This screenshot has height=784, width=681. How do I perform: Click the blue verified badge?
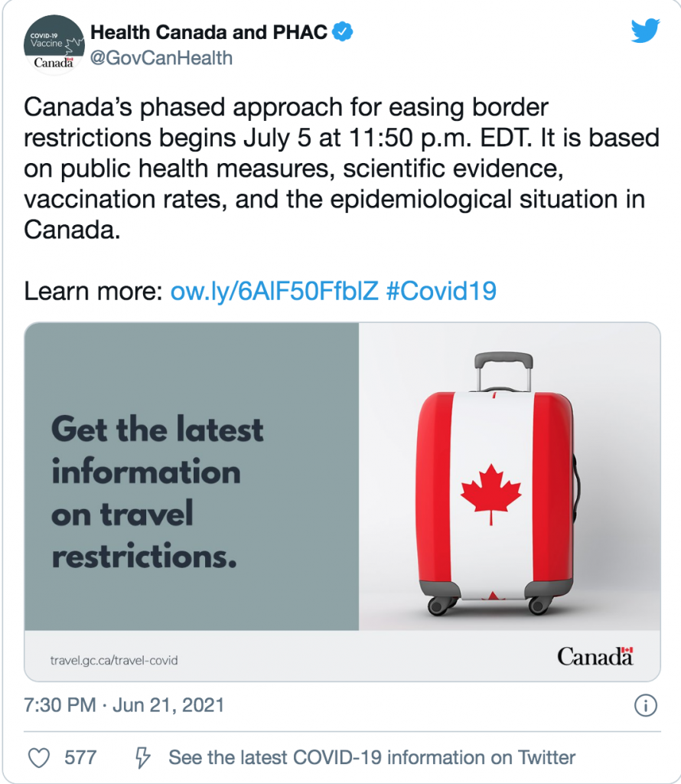click(x=343, y=31)
